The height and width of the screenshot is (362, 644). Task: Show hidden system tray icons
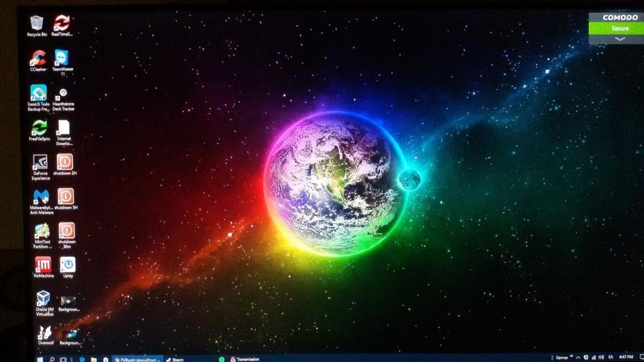pos(578,358)
